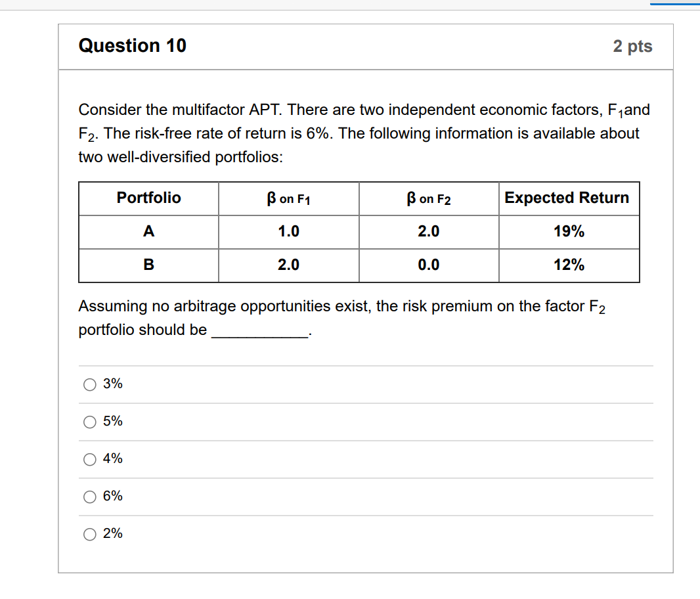Screen dimensions: 700x599
Task: Pick the 2% answer option
Action: click(x=90, y=534)
